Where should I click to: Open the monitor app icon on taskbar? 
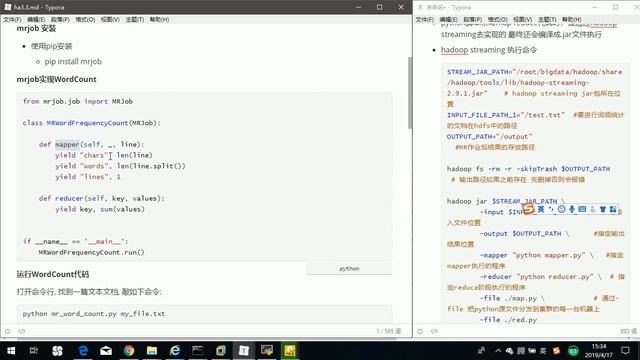[267, 351]
